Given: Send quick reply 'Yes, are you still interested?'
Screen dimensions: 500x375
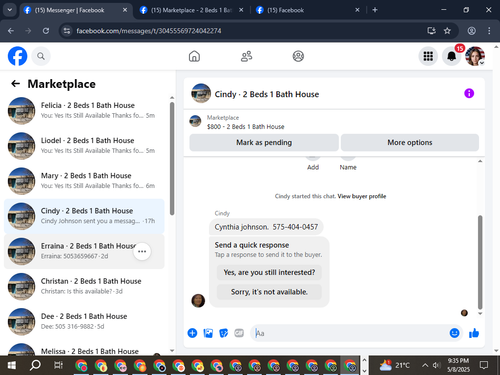Looking at the screenshot, I should click(x=269, y=272).
